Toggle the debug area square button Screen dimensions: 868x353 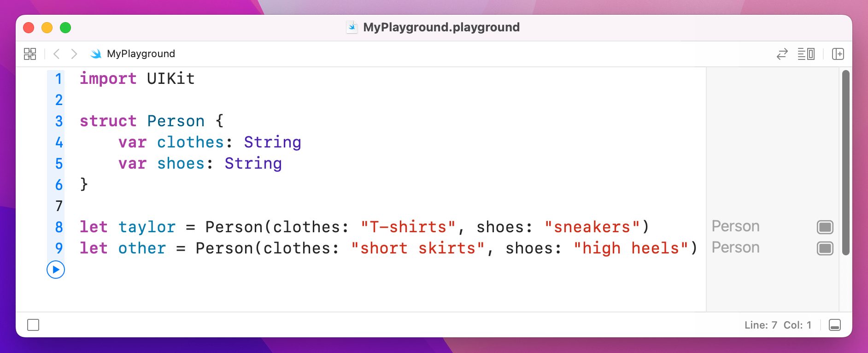(33, 325)
